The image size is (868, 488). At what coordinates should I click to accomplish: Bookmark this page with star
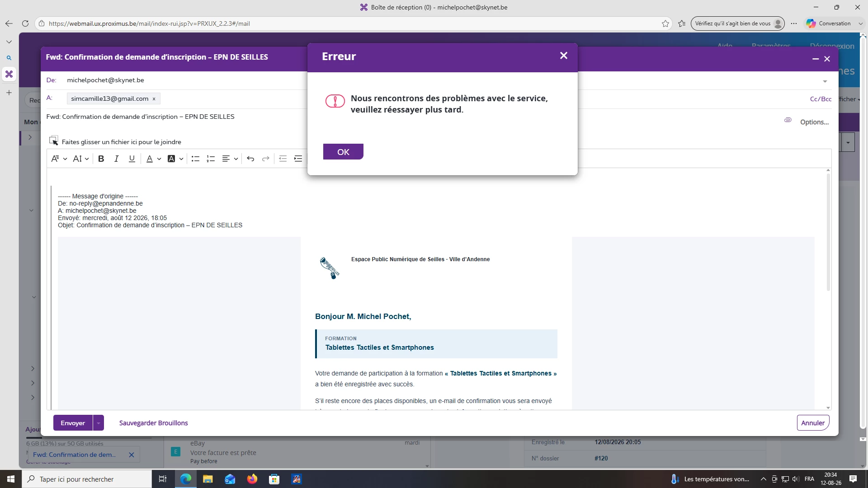(665, 23)
